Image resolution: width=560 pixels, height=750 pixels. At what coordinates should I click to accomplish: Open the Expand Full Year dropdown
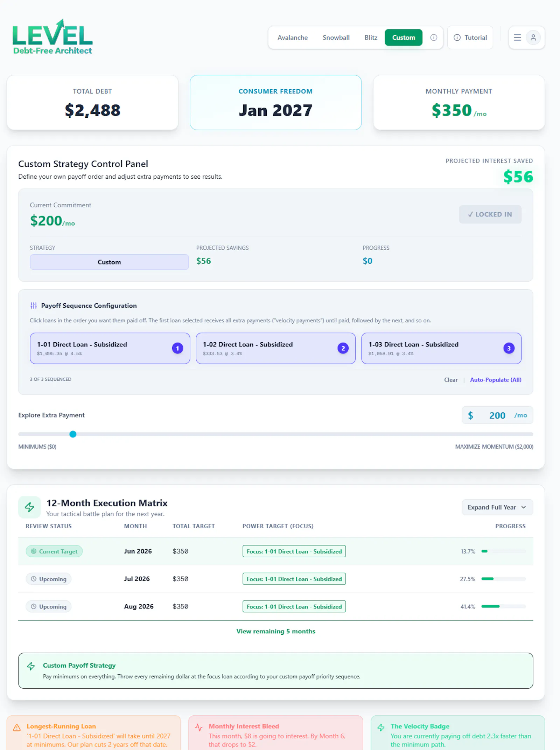497,507
